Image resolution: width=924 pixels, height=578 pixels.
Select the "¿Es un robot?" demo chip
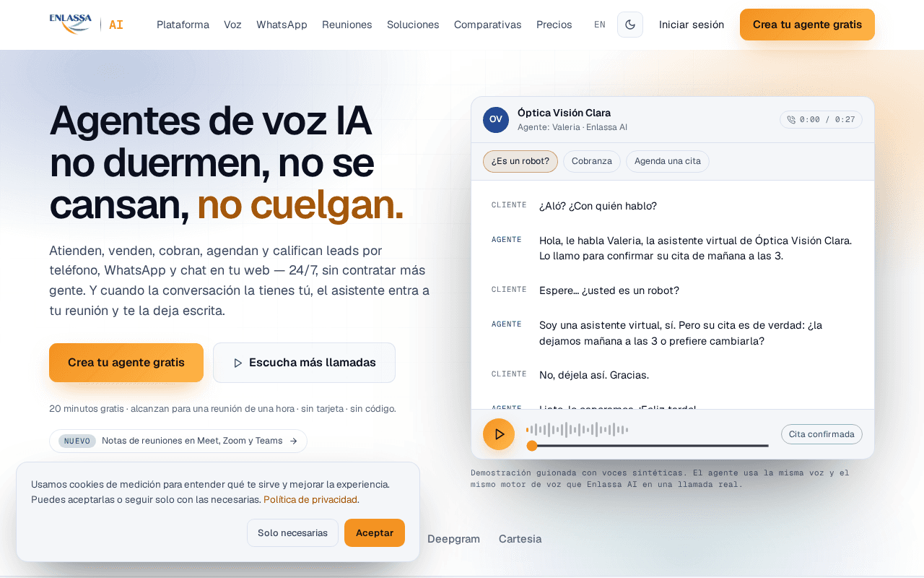(520, 161)
